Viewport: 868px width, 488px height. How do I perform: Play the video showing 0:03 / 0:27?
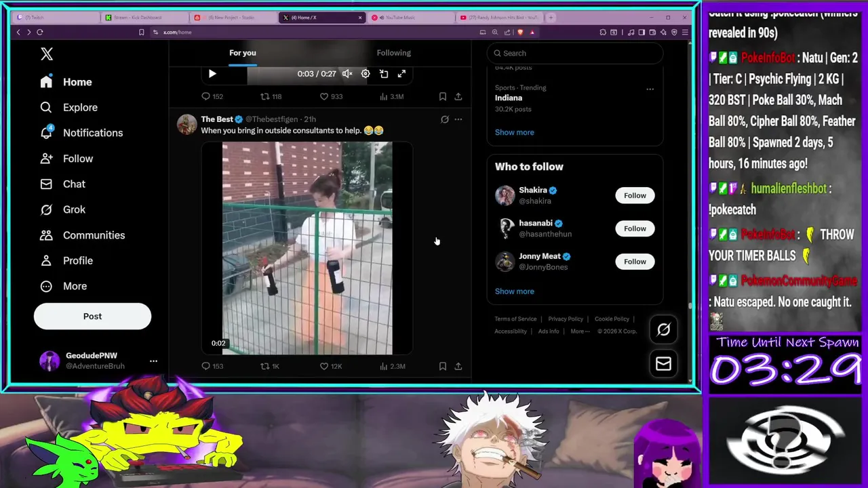212,74
